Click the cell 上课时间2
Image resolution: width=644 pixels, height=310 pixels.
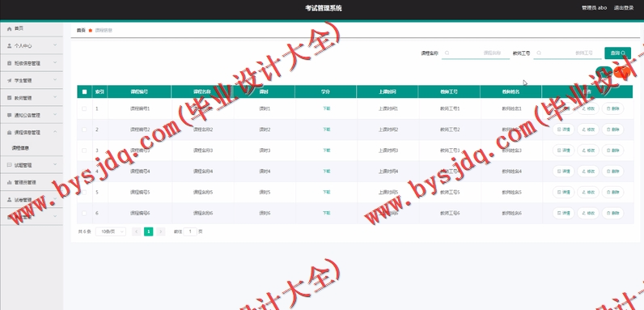click(388, 130)
